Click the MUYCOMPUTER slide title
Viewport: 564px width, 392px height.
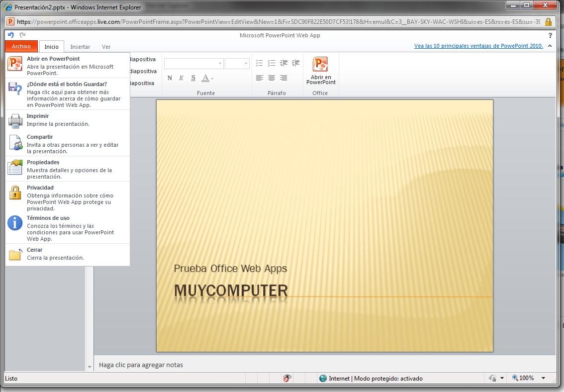click(x=231, y=291)
